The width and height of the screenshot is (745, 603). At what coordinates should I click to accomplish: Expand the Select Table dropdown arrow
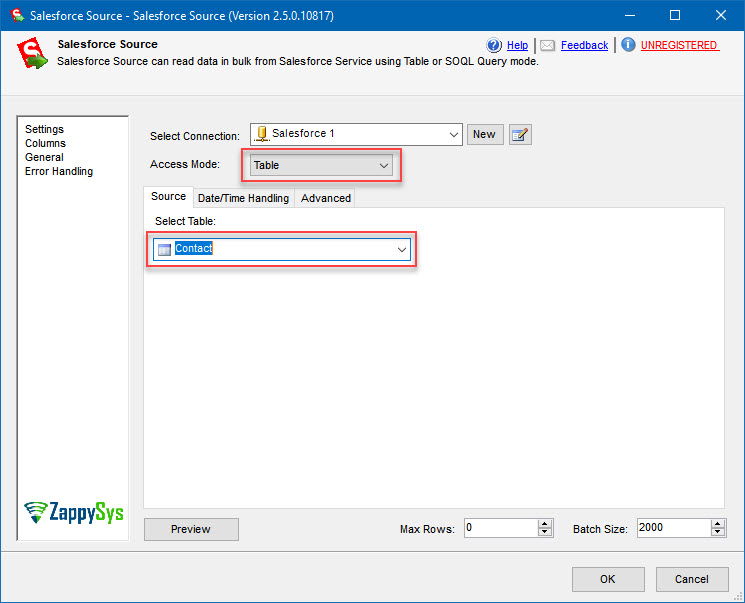[x=402, y=249]
